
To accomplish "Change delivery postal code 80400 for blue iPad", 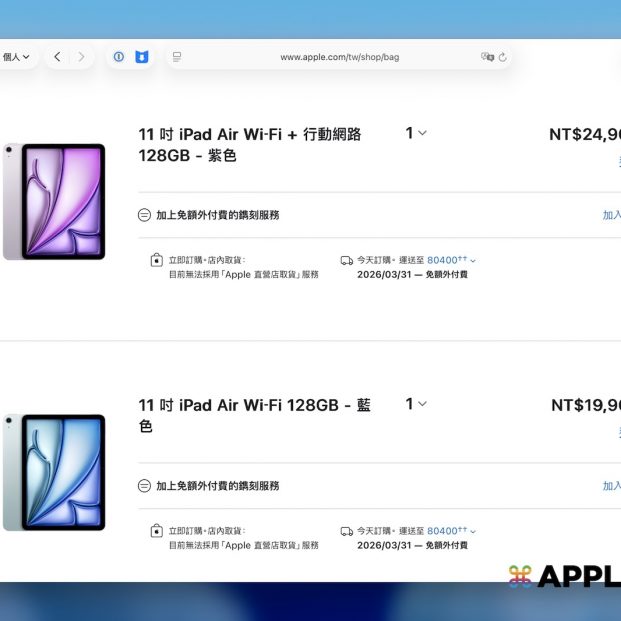I will tap(451, 531).
